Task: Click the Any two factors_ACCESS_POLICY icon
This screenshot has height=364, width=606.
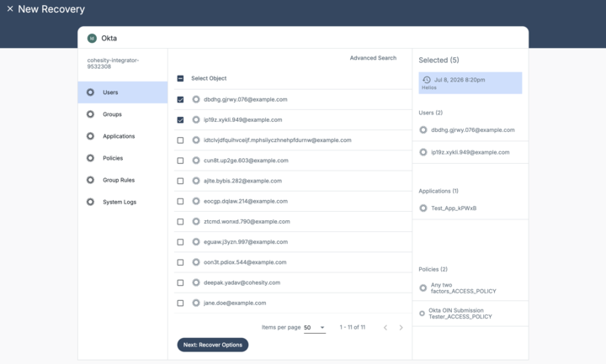Action: coord(423,288)
